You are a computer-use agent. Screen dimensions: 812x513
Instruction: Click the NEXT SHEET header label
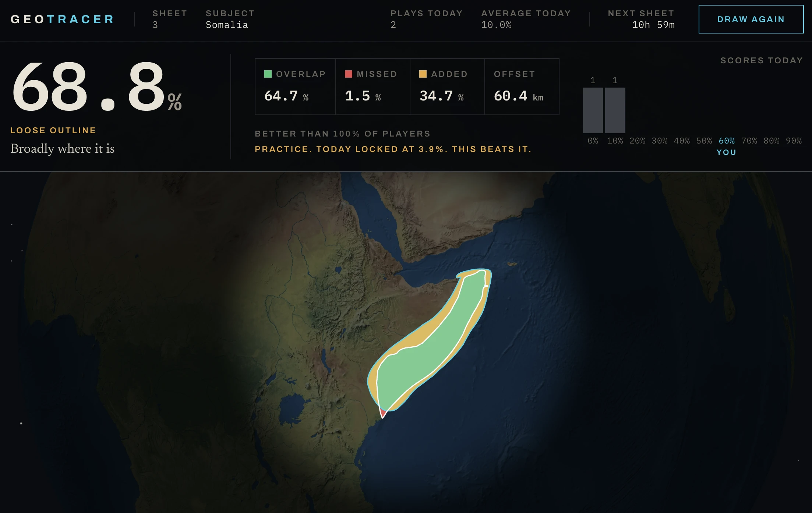point(641,13)
